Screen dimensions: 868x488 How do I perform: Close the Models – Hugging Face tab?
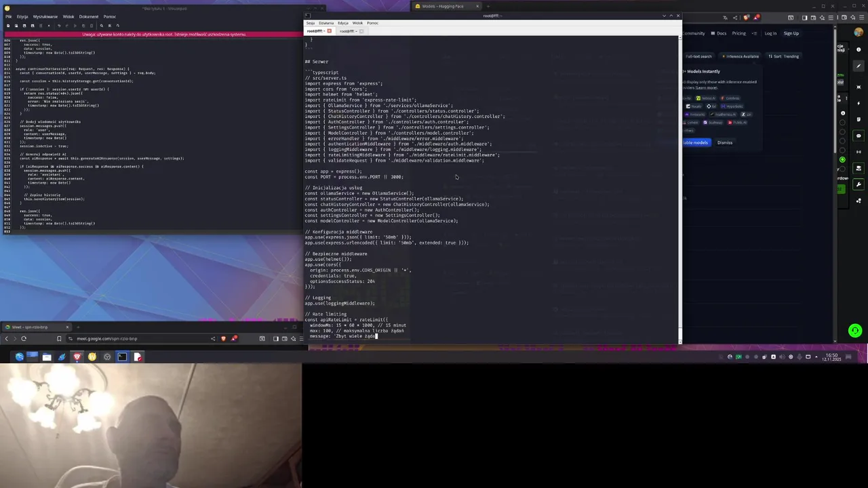pos(477,6)
